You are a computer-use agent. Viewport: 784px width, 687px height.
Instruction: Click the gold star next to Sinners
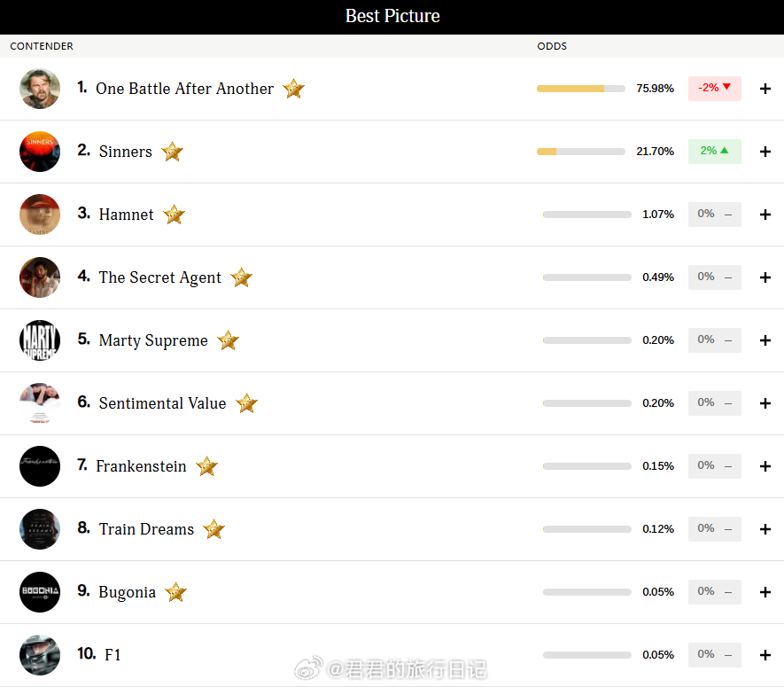point(172,152)
